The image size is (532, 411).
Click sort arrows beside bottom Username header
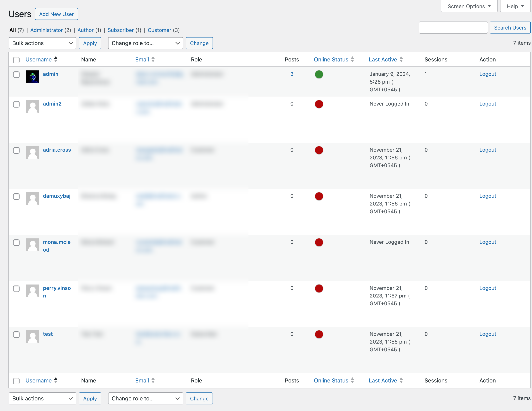[x=56, y=380]
